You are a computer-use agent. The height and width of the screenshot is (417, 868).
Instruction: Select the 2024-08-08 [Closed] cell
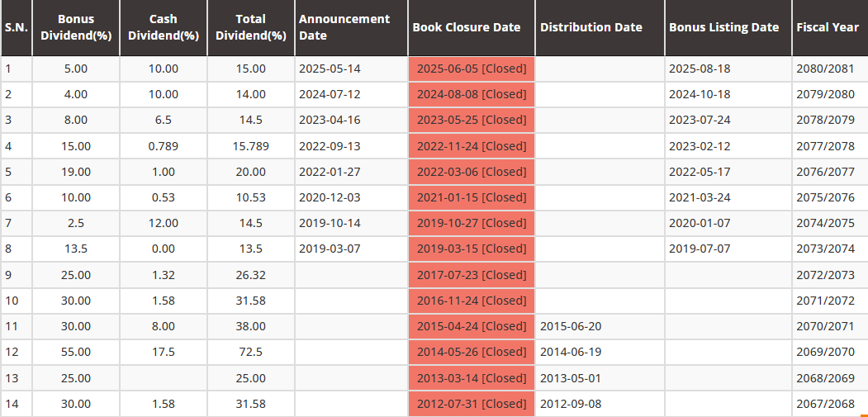[x=472, y=94]
